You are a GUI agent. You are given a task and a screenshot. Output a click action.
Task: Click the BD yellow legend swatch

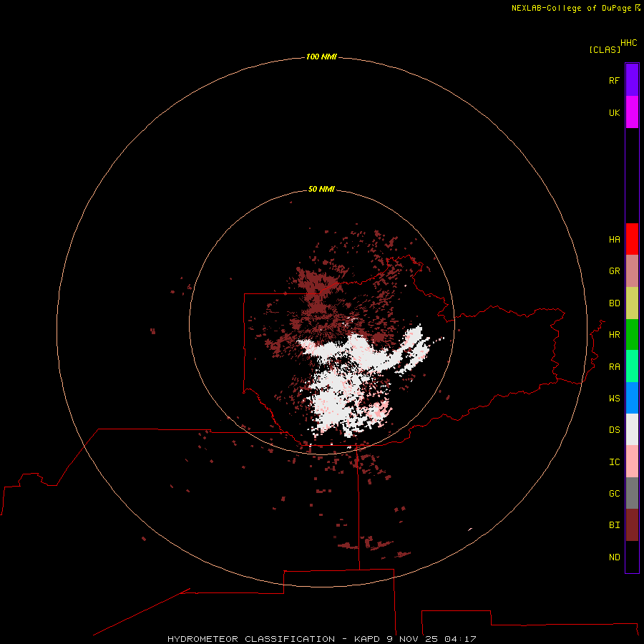[x=632, y=303]
